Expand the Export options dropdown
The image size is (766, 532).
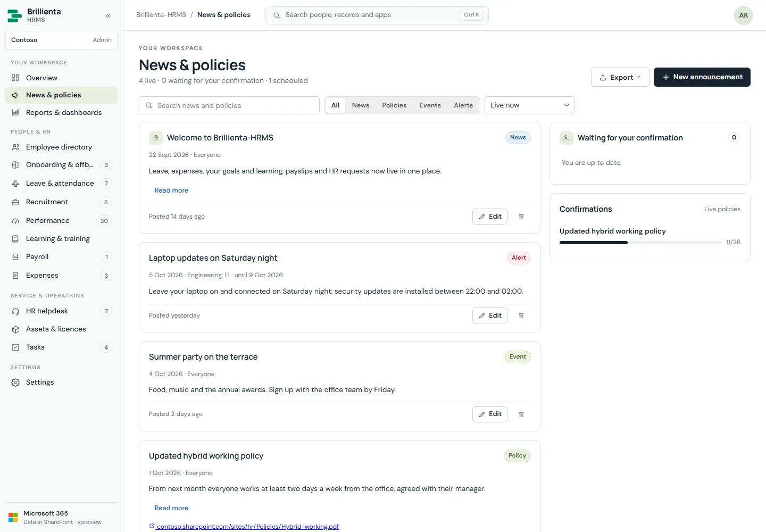coord(620,77)
